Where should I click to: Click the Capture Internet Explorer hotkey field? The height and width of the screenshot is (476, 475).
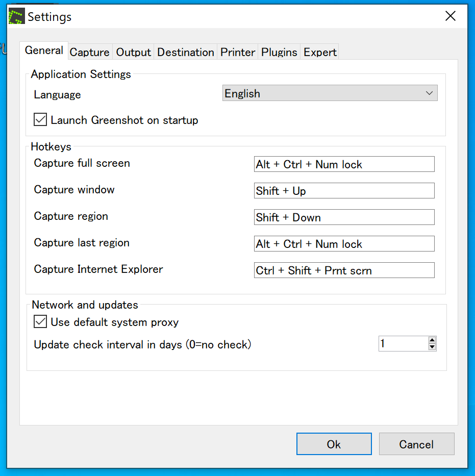344,270
